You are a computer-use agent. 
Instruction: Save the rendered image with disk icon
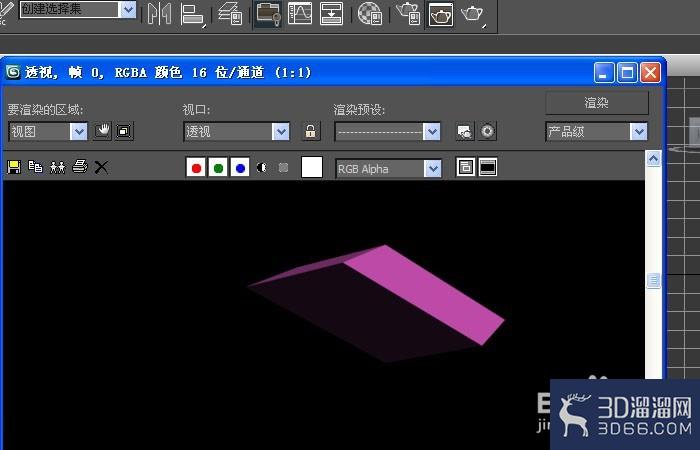pyautogui.click(x=14, y=167)
